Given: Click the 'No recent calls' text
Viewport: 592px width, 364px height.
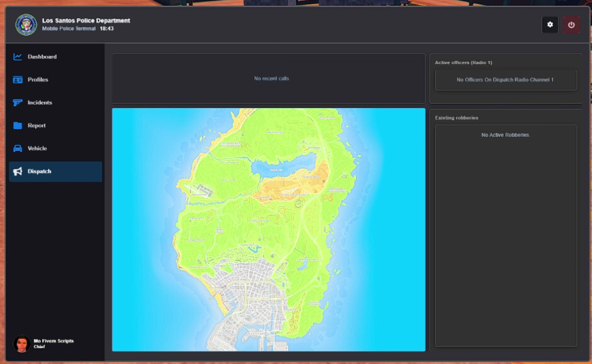Looking at the screenshot, I should pyautogui.click(x=271, y=79).
